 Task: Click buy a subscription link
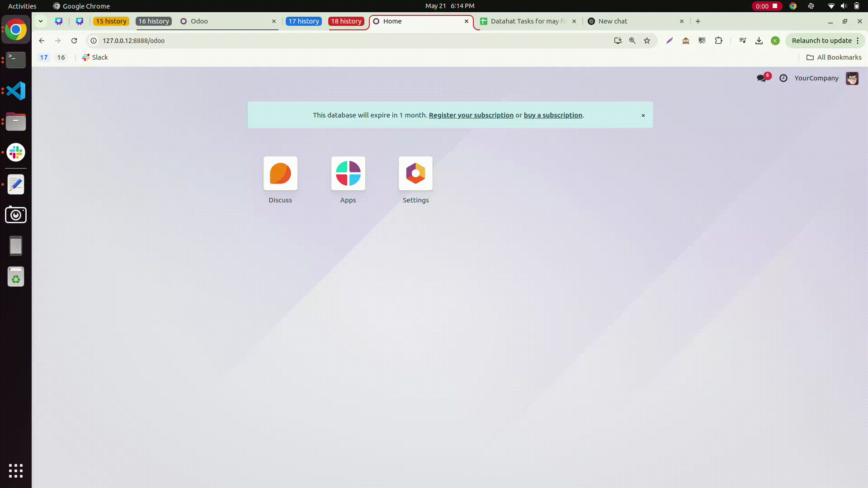pyautogui.click(x=553, y=115)
